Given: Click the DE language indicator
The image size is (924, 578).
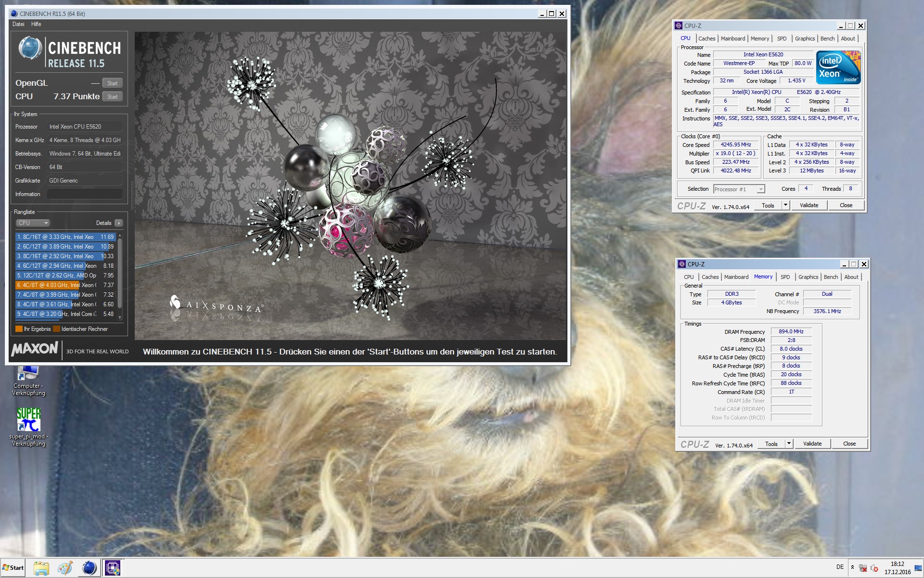Looking at the screenshot, I should pos(840,567).
